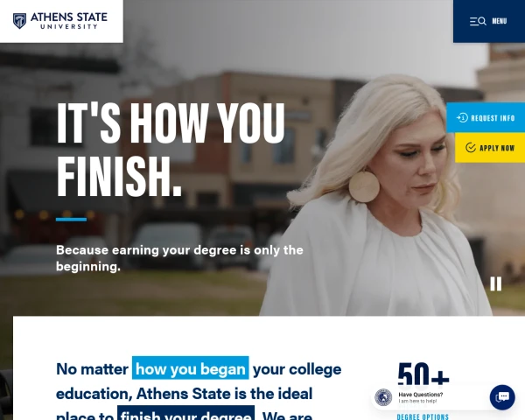The image size is (525, 420).
Task: Click the highlighted 'finish your degree' text
Action: 185,413
